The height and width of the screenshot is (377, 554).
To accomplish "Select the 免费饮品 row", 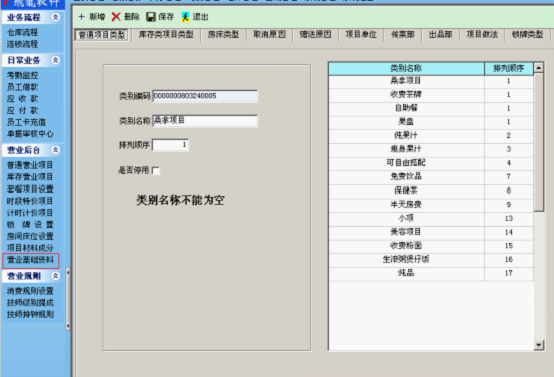I will pyautogui.click(x=431, y=177).
